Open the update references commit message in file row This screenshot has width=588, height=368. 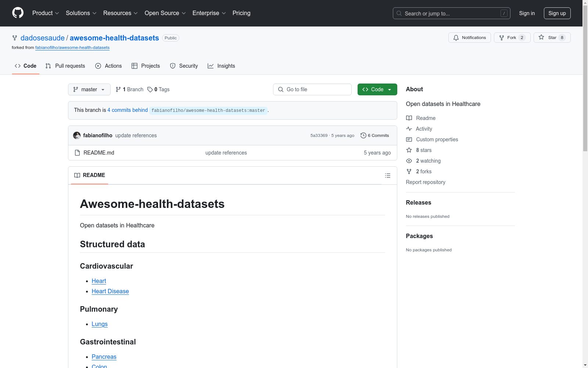pyautogui.click(x=226, y=153)
